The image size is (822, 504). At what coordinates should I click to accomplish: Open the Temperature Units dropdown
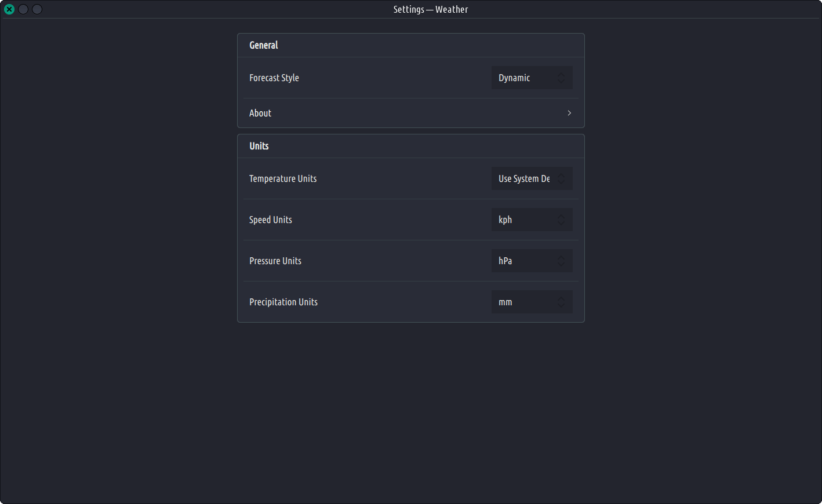[x=525, y=178]
